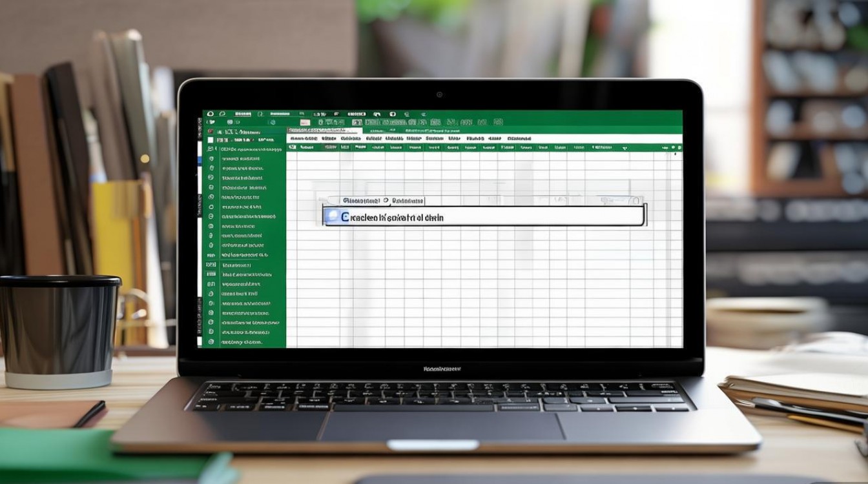The height and width of the screenshot is (484, 868).
Task: Select the last text entry in the green sidebar
Action: 243,341
